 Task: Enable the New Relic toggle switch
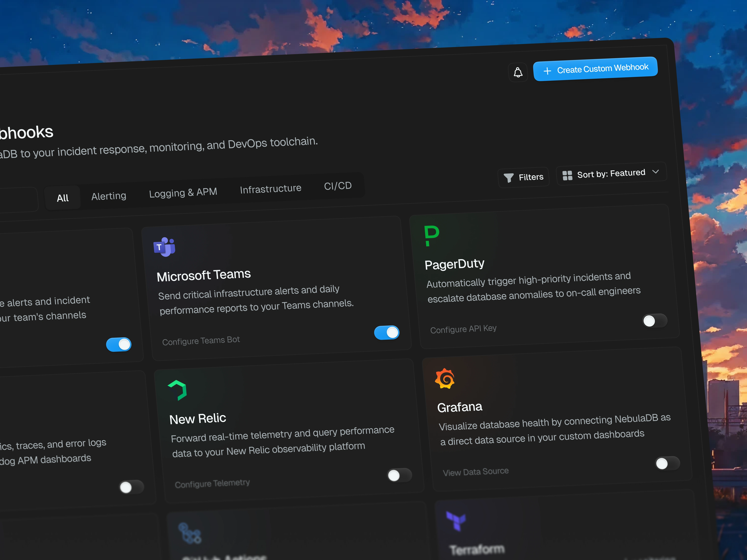[x=399, y=475]
